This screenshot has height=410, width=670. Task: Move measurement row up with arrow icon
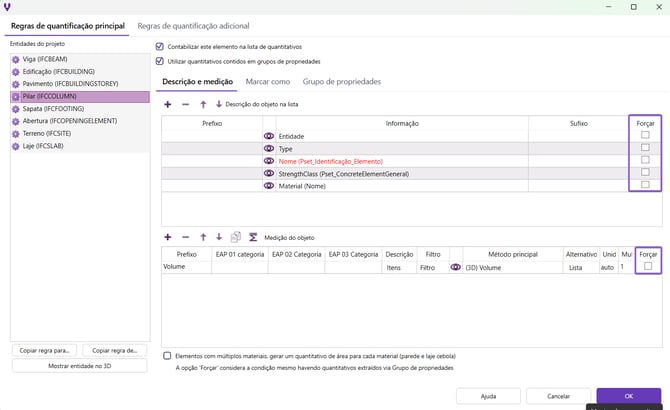coord(203,237)
